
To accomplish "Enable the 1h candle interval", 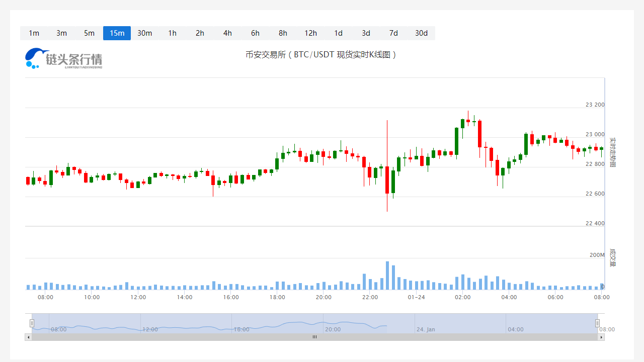I will tap(172, 33).
